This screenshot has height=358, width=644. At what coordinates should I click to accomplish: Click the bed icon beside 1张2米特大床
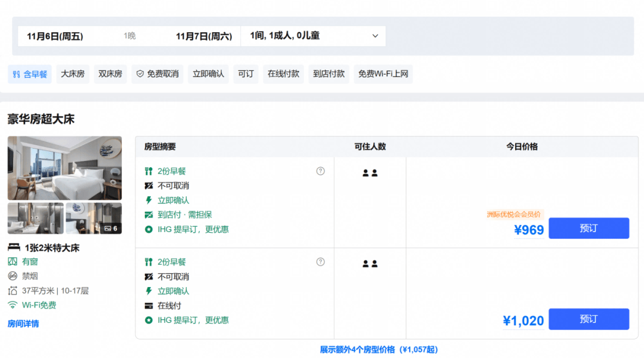point(14,248)
